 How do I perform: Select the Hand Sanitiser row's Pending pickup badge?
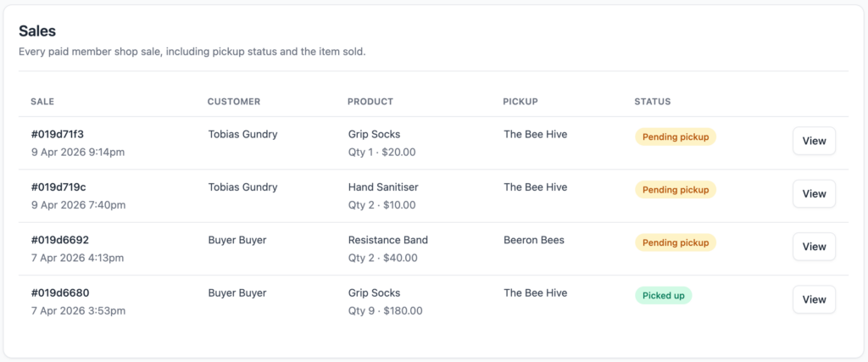(676, 189)
